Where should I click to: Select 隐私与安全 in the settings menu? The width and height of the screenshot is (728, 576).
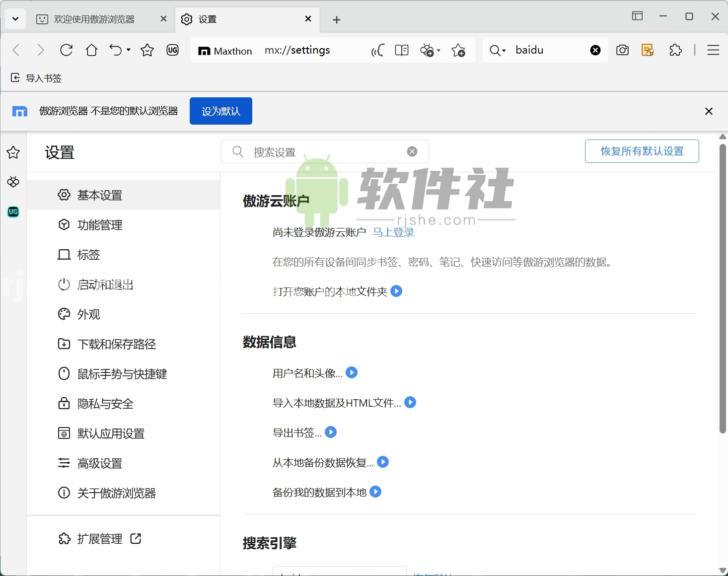point(105,404)
